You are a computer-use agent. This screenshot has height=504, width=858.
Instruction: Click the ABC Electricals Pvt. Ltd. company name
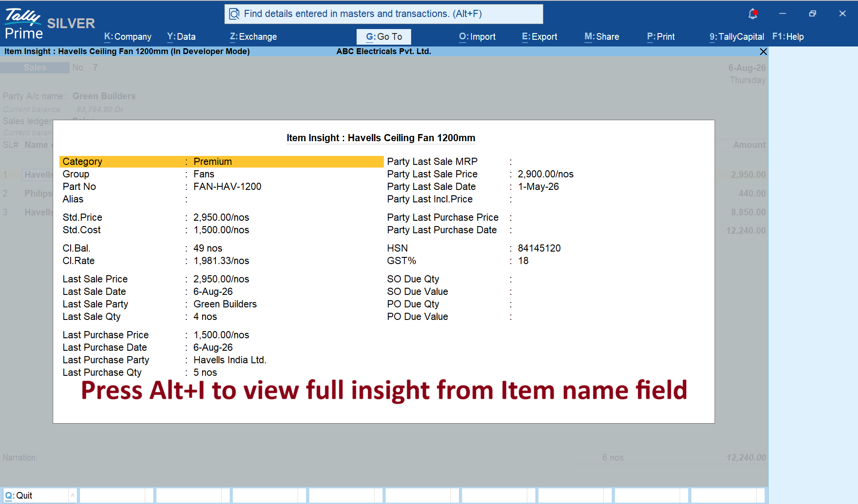pyautogui.click(x=384, y=51)
